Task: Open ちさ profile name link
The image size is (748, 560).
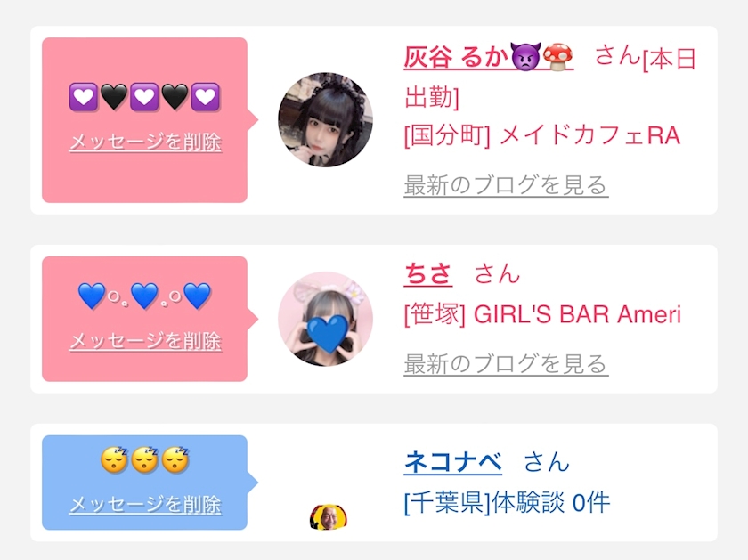Action: [x=428, y=274]
